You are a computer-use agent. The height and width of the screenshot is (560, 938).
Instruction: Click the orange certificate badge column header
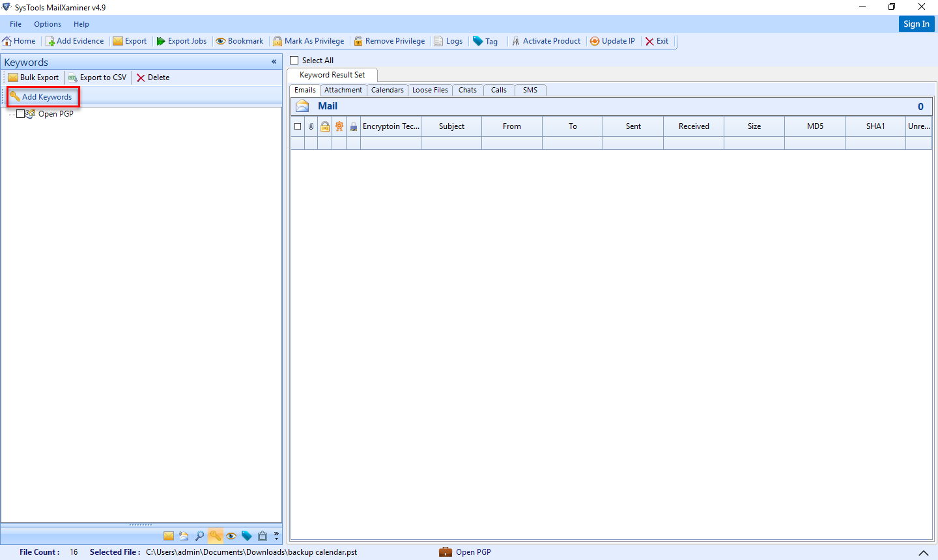339,126
